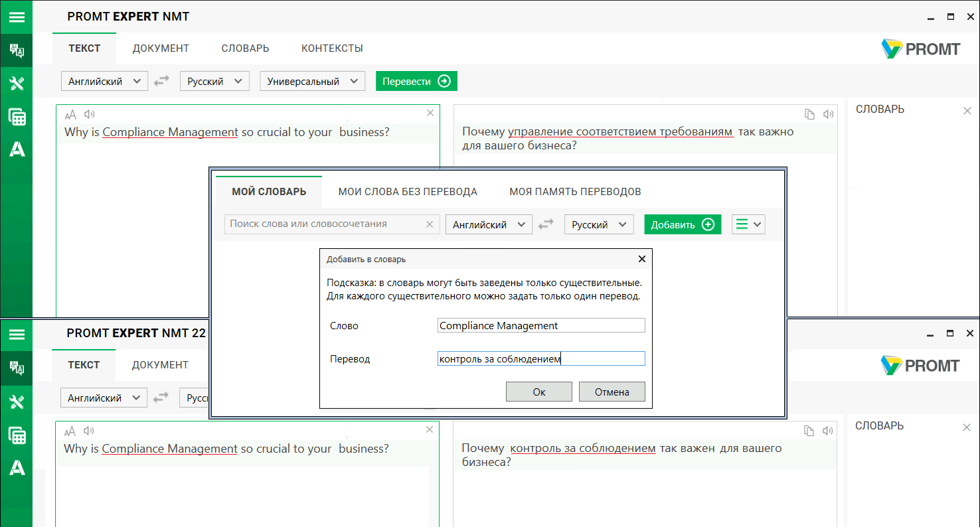Close the Добавить в словарь dialog
The image size is (980, 527).
[x=641, y=259]
